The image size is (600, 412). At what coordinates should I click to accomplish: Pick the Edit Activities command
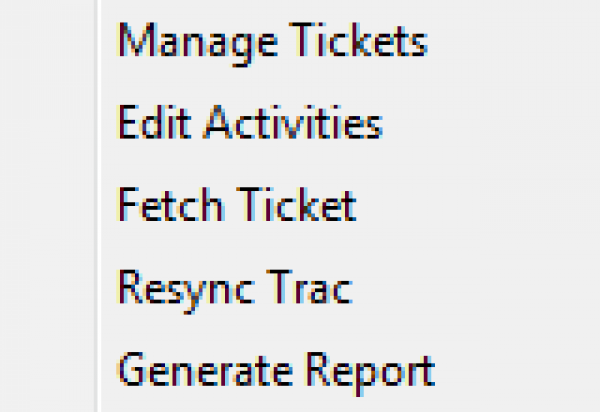[x=250, y=125]
